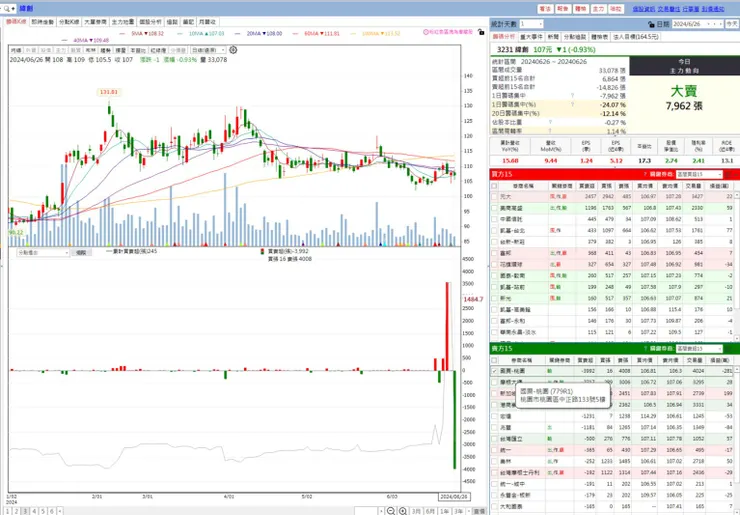Click the help question mark beside 1日籌碼集中
This screenshot has width=740, height=515.
[572, 96]
